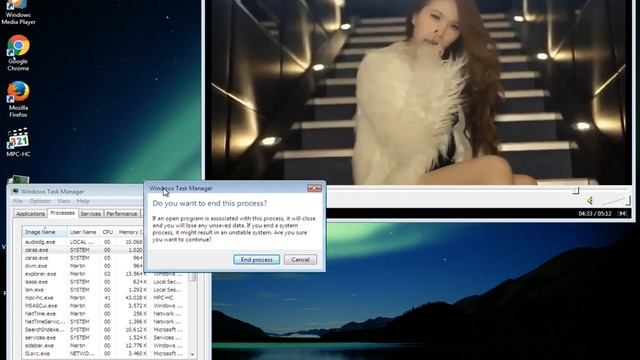
Task: Open the Windows Media Player desktop shortcut
Action: point(18,13)
